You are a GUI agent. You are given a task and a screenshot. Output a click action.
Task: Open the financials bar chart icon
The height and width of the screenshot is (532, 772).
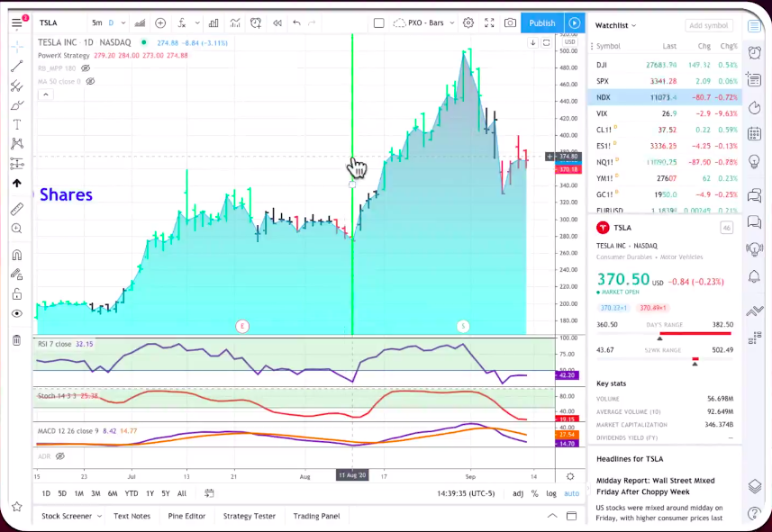[x=213, y=23]
